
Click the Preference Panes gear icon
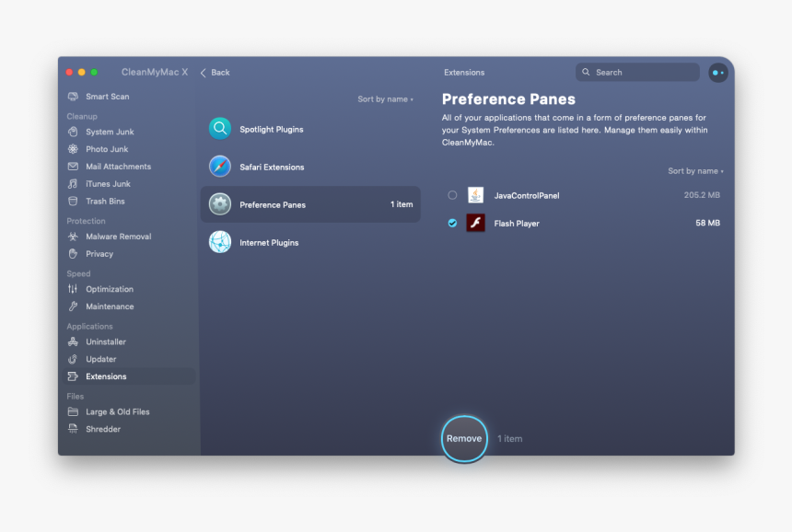[220, 204]
